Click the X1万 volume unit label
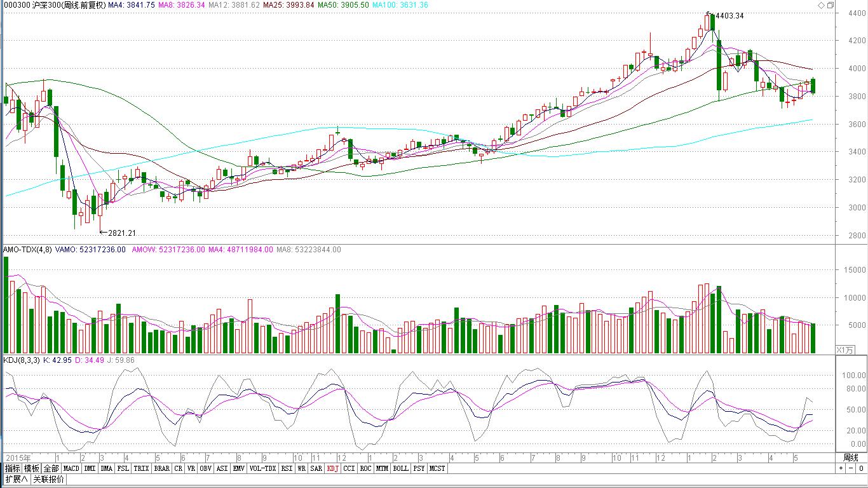Image resolution: width=868 pixels, height=488 pixels. (844, 349)
